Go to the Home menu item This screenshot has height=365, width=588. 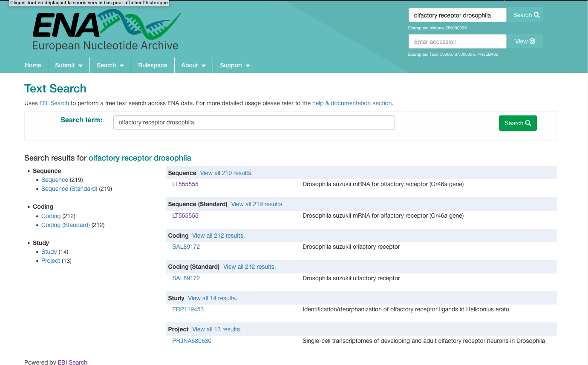(x=33, y=65)
